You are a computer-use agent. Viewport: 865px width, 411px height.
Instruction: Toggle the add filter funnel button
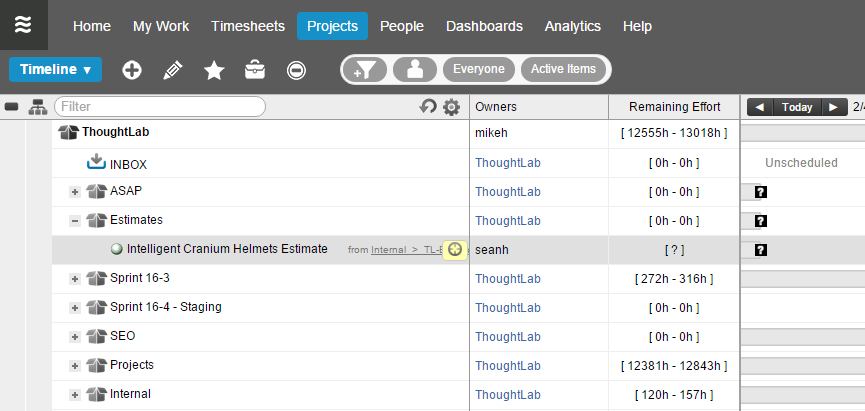pos(366,70)
